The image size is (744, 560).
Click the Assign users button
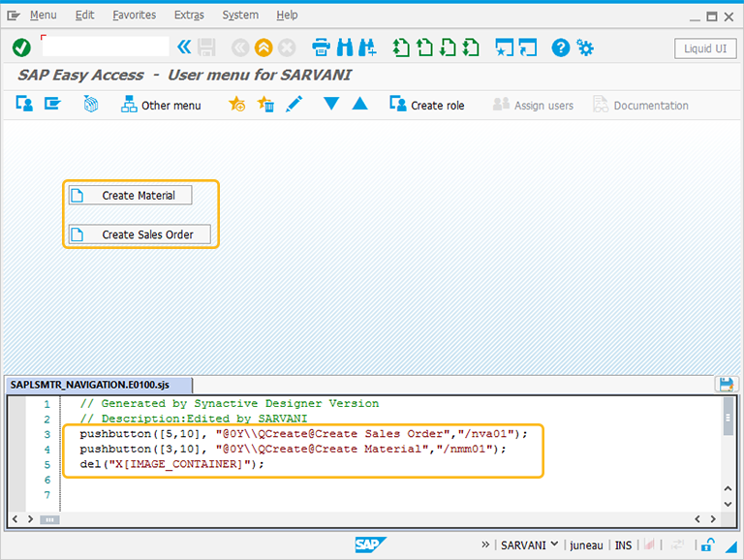tap(533, 105)
